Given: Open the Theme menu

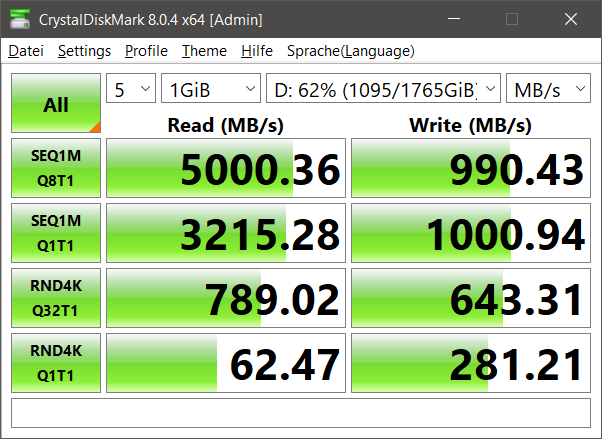Looking at the screenshot, I should click(x=204, y=51).
